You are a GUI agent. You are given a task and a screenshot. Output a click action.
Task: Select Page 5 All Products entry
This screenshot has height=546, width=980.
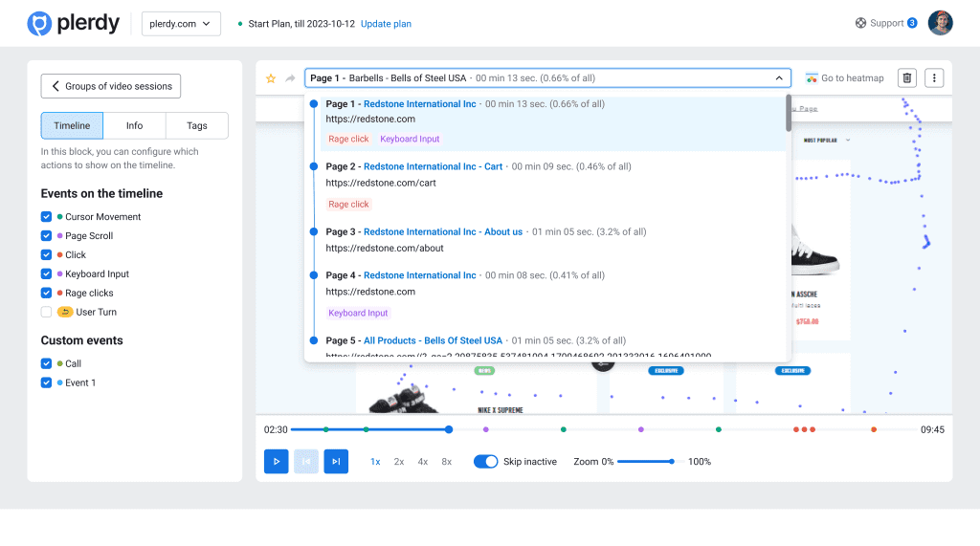pyautogui.click(x=433, y=340)
